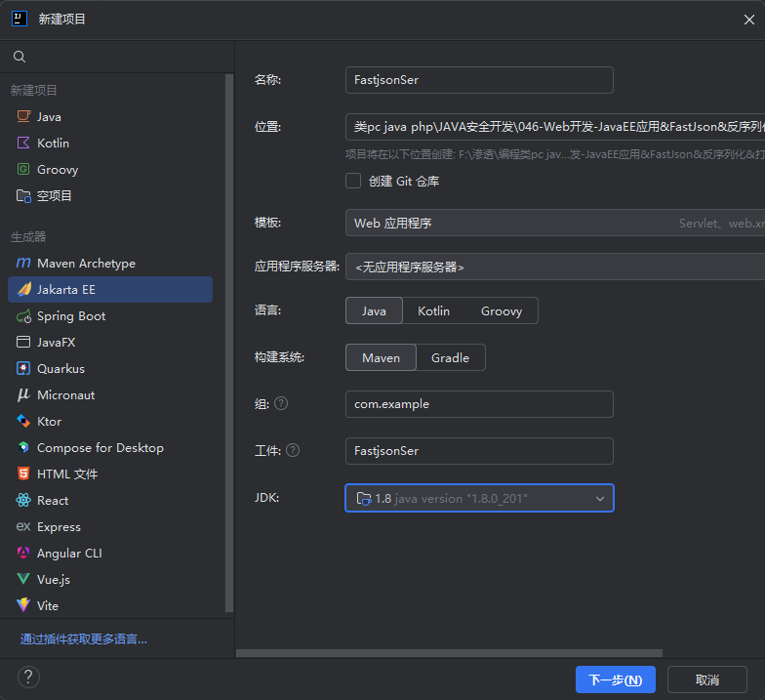Pick the Quarkus generator icon
The height and width of the screenshot is (700, 765).
23,368
